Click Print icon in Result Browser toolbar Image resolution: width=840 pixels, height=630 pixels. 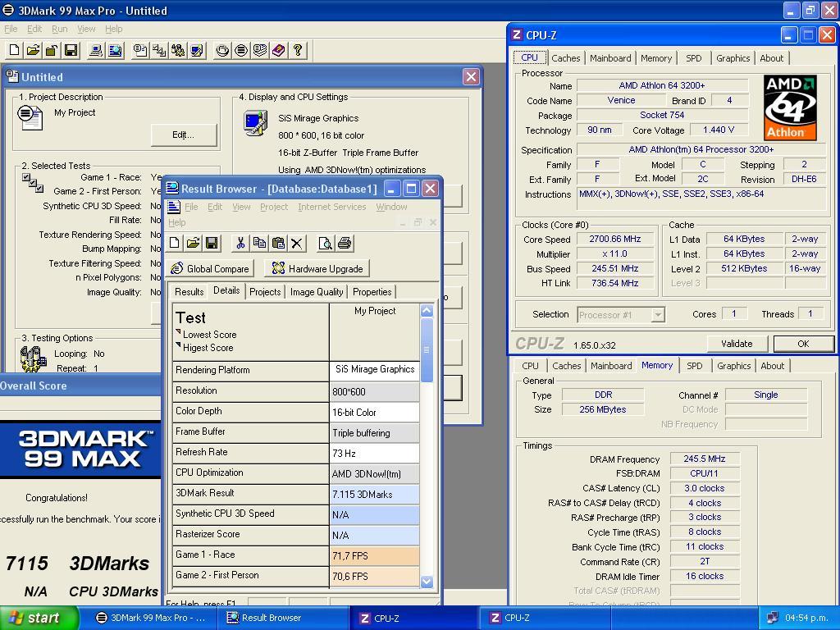[345, 243]
